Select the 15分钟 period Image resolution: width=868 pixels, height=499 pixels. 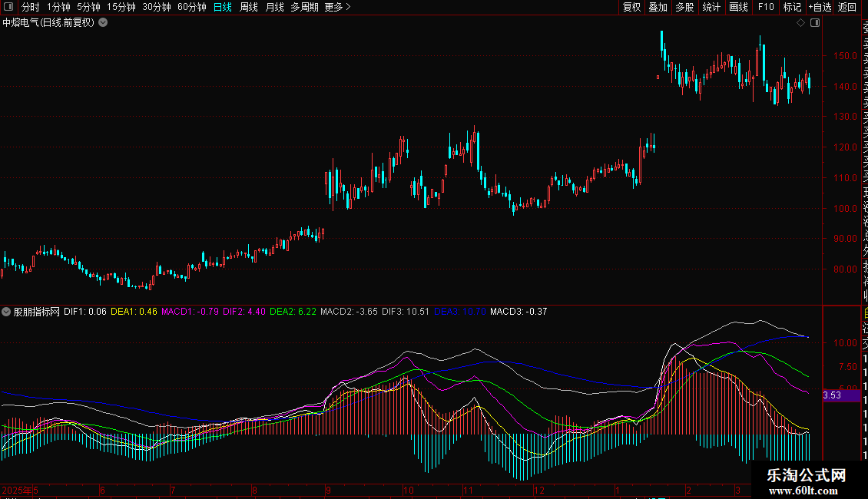point(121,7)
